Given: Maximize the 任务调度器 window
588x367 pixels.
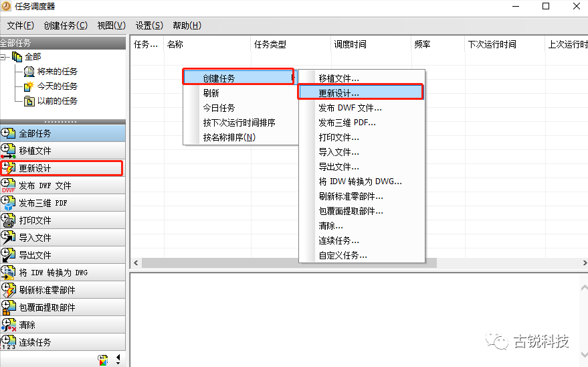Looking at the screenshot, I should [x=546, y=7].
